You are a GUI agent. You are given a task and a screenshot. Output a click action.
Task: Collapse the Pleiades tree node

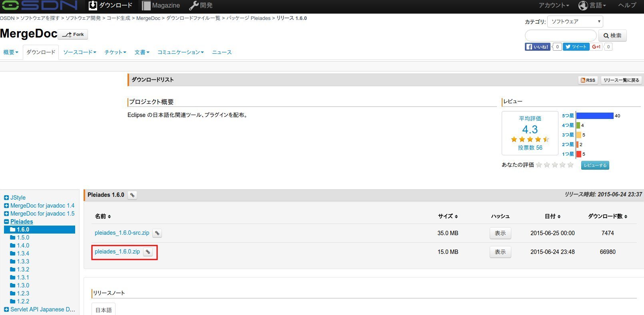[x=6, y=222]
